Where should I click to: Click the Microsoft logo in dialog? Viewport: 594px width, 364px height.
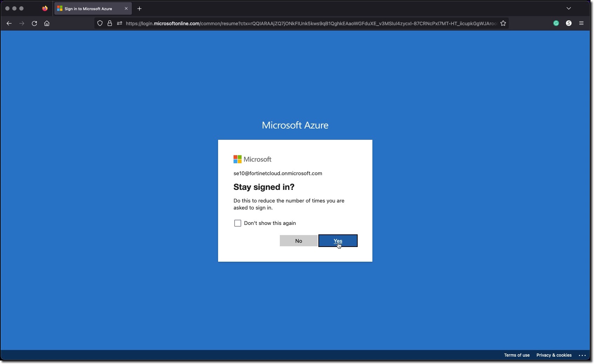(x=252, y=159)
